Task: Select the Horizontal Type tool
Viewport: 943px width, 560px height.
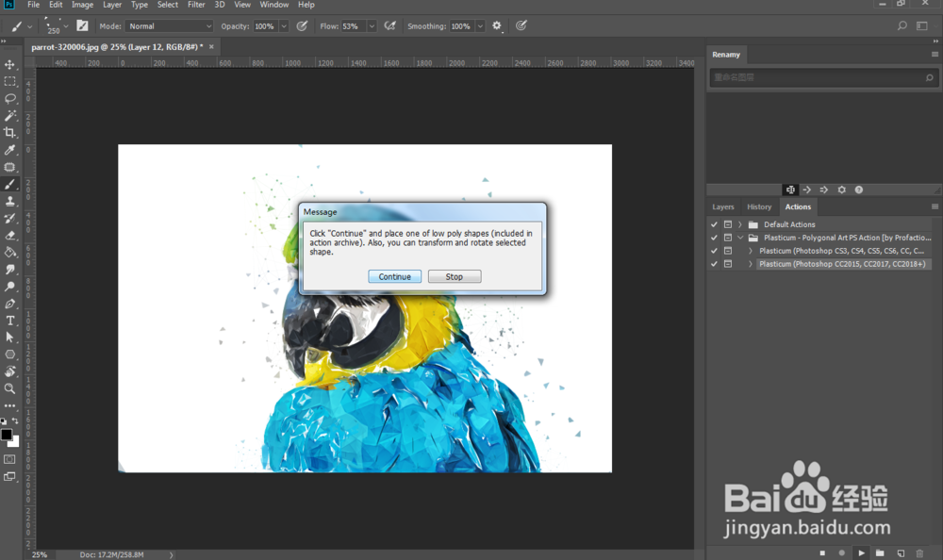Action: point(9,321)
